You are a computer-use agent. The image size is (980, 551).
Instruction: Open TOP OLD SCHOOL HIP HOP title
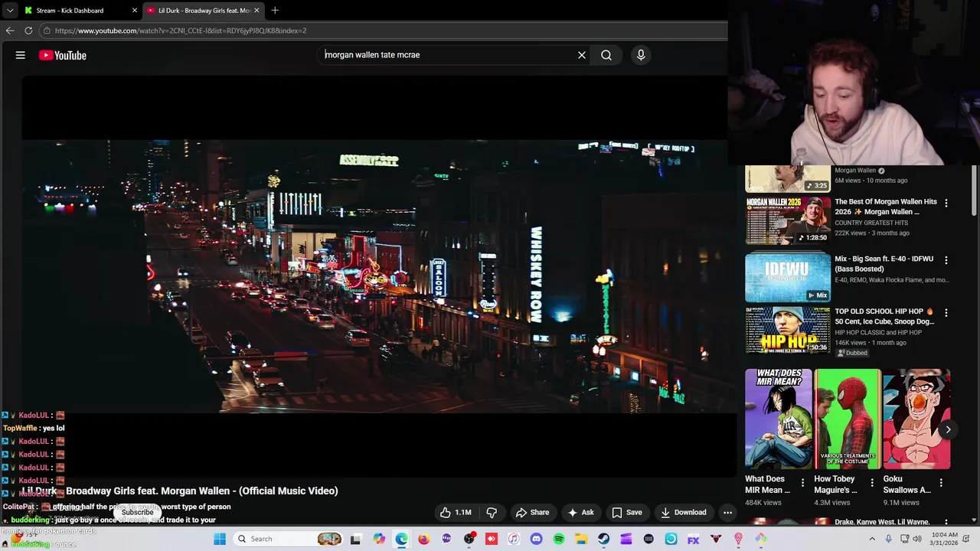click(x=884, y=317)
